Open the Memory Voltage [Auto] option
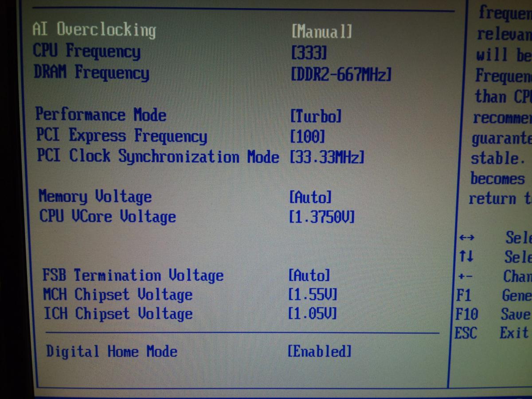This screenshot has width=532, height=399. pos(310,196)
